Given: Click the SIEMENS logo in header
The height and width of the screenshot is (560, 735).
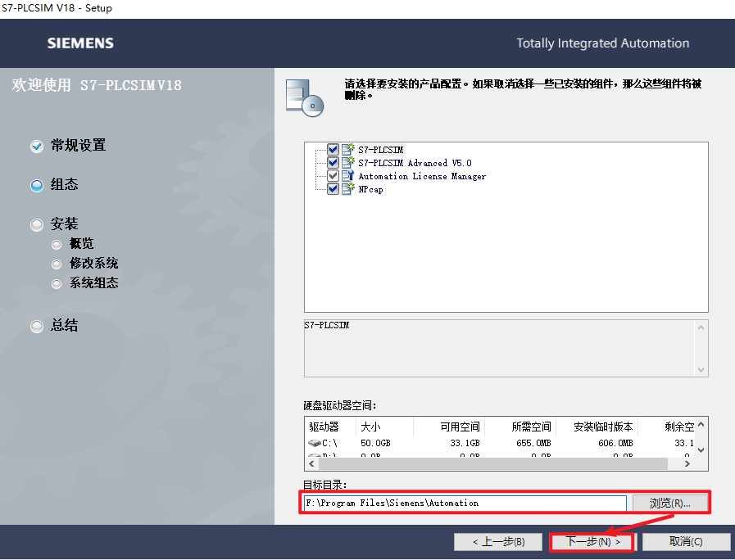Looking at the screenshot, I should click(80, 43).
